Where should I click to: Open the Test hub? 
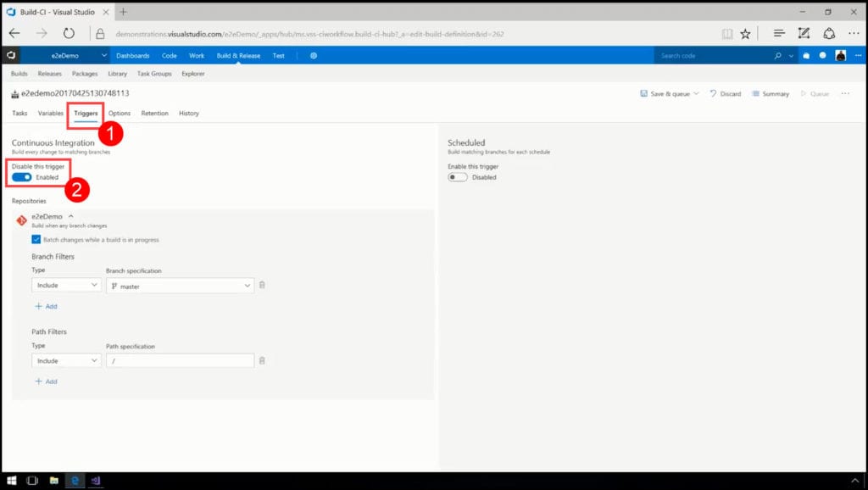coord(278,55)
